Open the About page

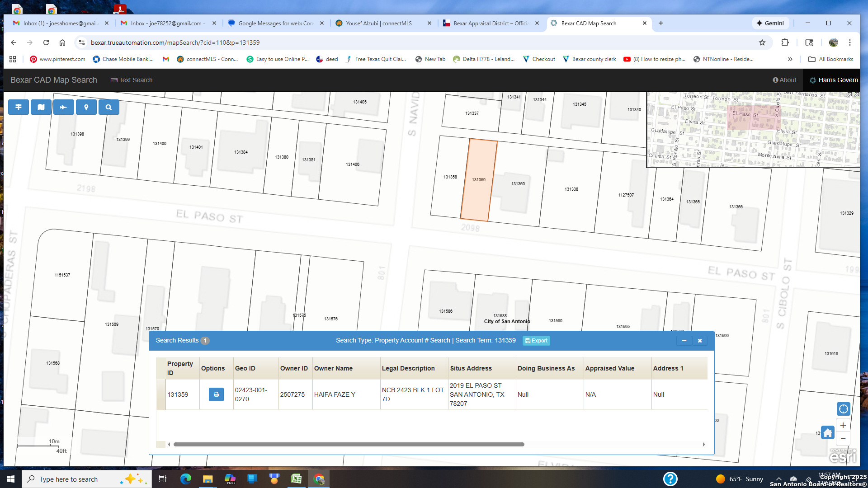[x=784, y=80]
